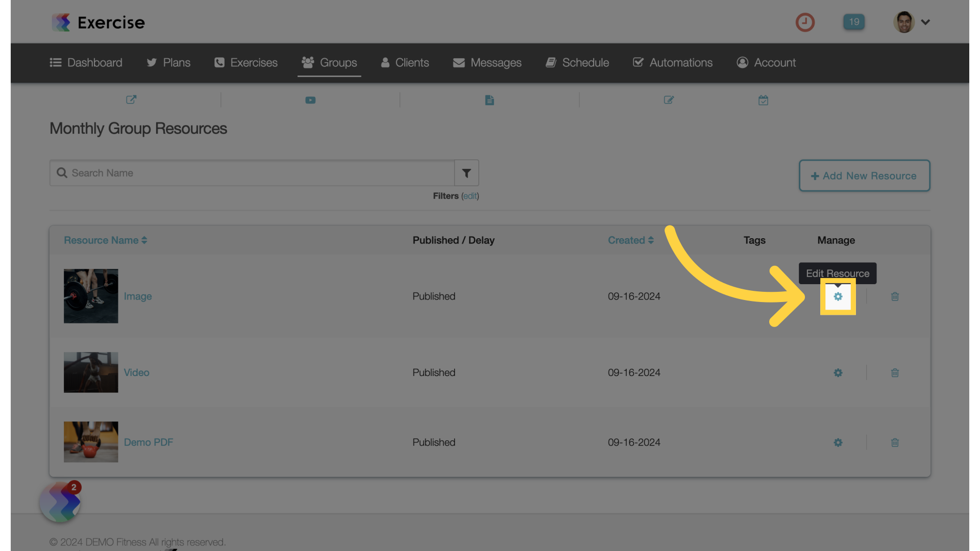
Task: Click the gear icon for Demo PDF resource
Action: [838, 442]
